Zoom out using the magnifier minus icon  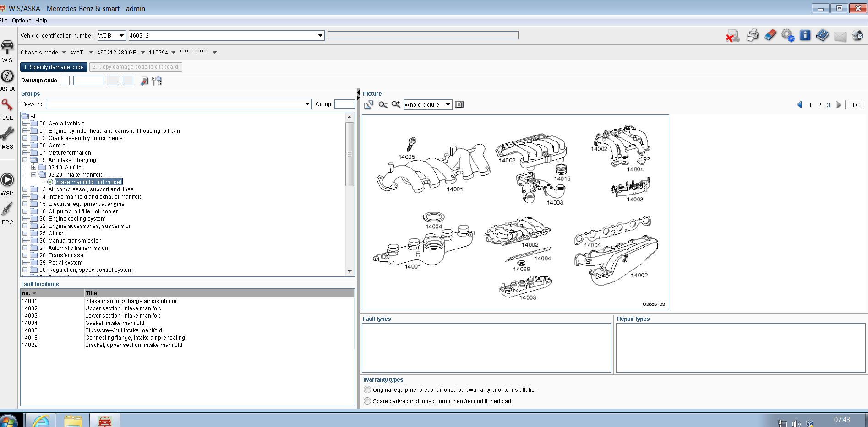click(383, 104)
